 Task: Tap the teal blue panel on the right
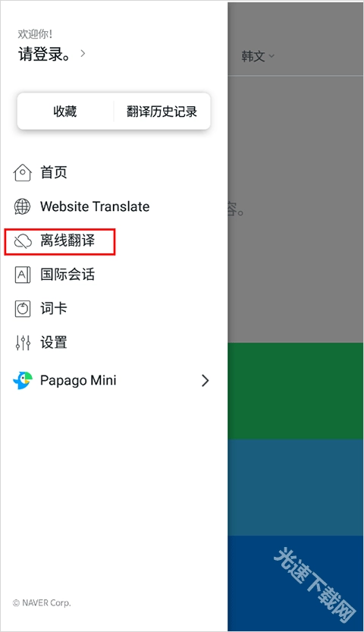296,487
